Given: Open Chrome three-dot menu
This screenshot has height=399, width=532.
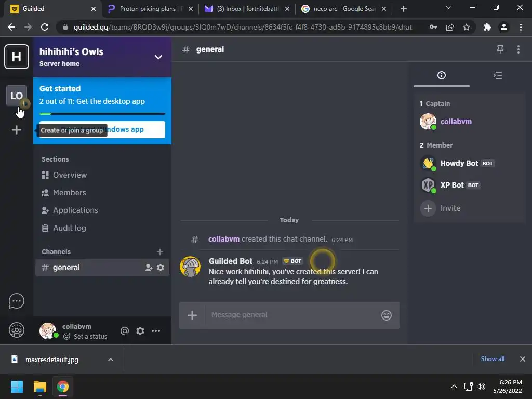Looking at the screenshot, I should [521, 27].
